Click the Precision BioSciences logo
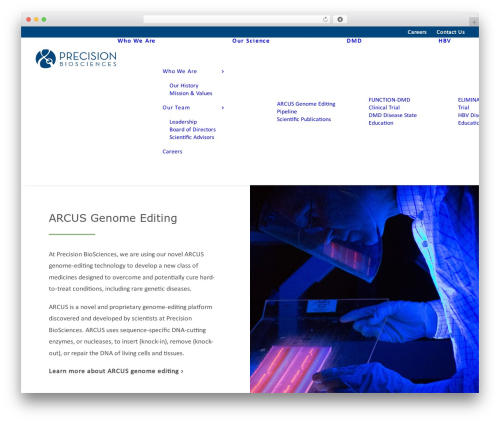Image resolution: width=500 pixels, height=423 pixels. pos(76,59)
